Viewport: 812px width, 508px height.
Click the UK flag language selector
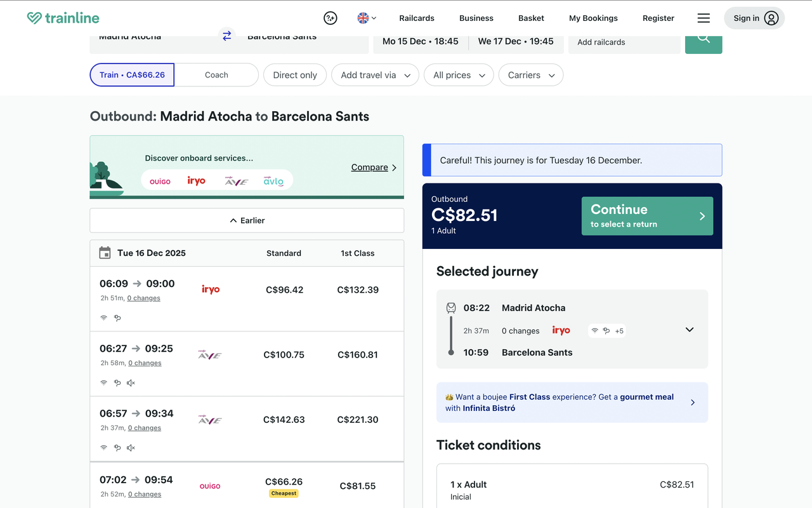366,18
